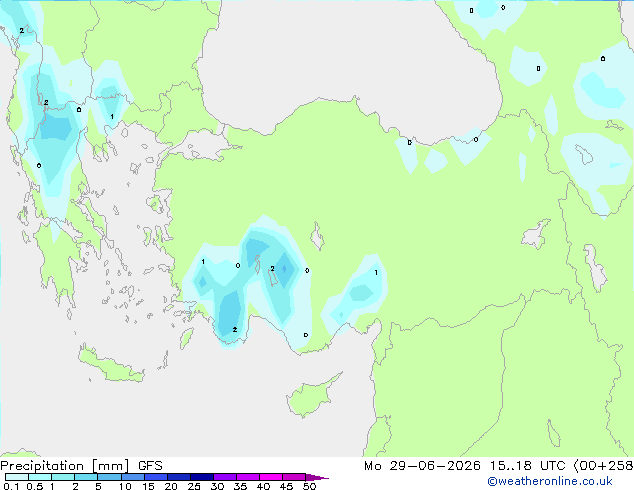Click the 45–50 mm legend swatch
This screenshot has height=490, width=634.
[294, 477]
